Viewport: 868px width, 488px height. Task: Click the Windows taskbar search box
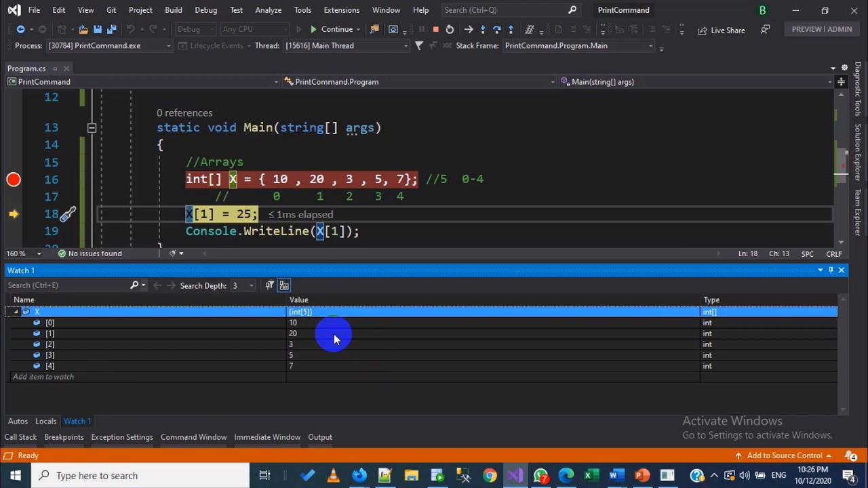coord(140,475)
